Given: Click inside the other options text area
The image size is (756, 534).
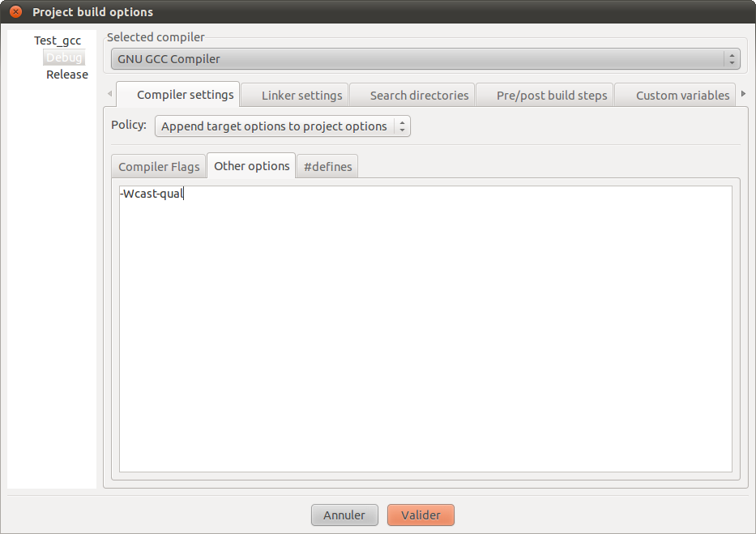Looking at the screenshot, I should (425, 329).
